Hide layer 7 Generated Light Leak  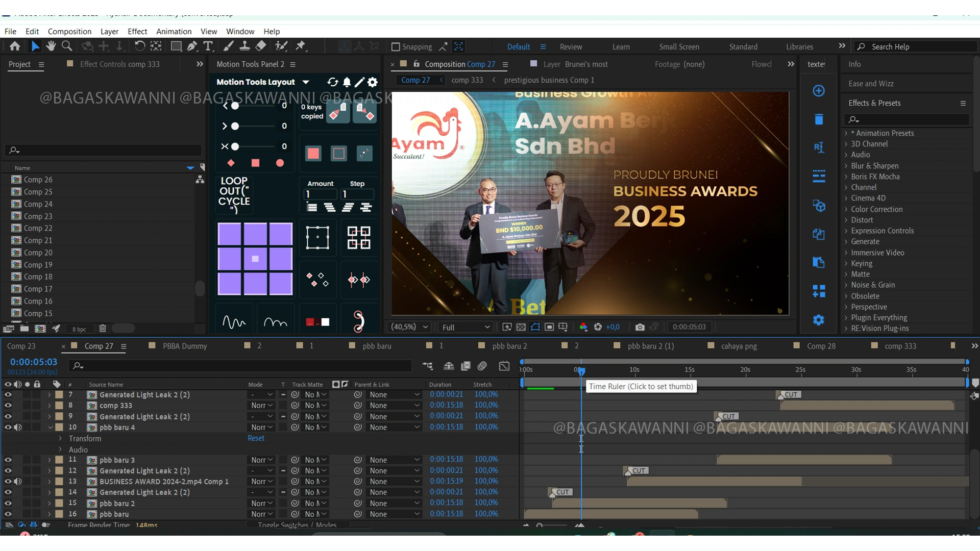click(8, 394)
